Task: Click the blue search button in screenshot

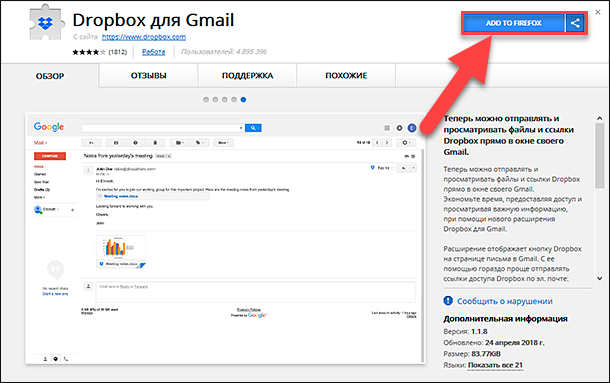Action: [x=253, y=128]
